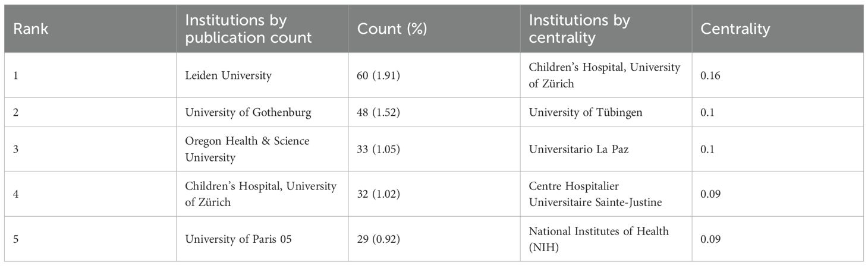Viewport: 868px width, 266px height.
Task: Click the Centrality column header
Action: 735,28
